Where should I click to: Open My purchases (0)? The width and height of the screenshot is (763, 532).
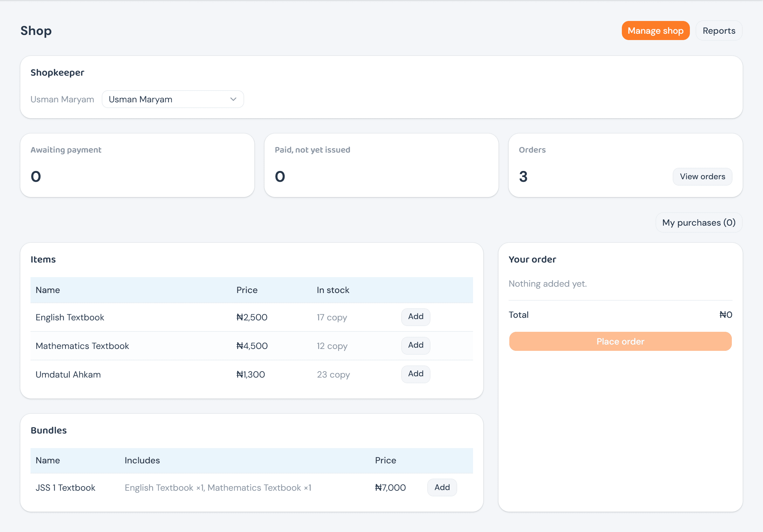pos(699,222)
